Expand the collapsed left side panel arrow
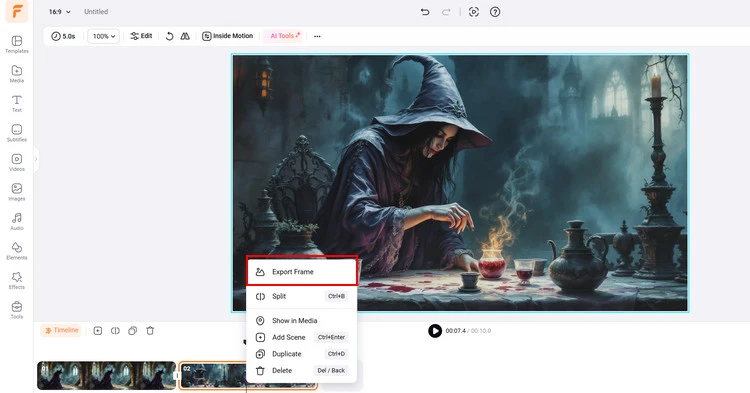 tap(36, 159)
